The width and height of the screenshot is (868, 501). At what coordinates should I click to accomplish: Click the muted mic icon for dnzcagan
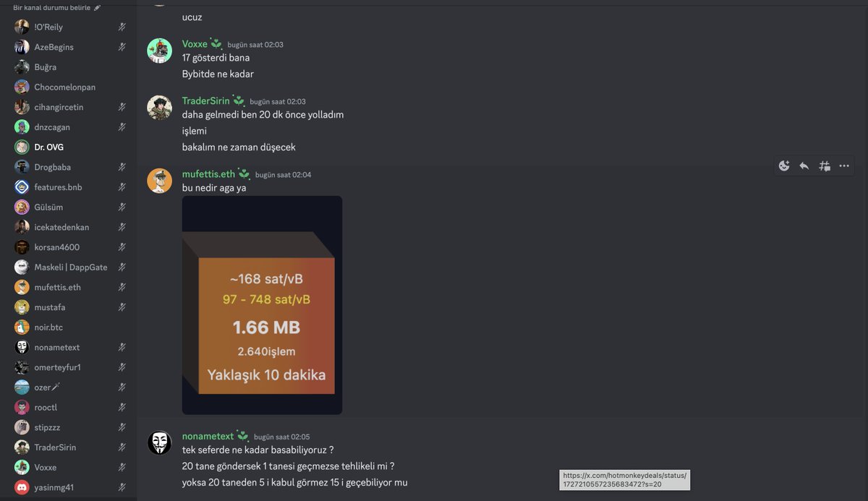pyautogui.click(x=123, y=127)
